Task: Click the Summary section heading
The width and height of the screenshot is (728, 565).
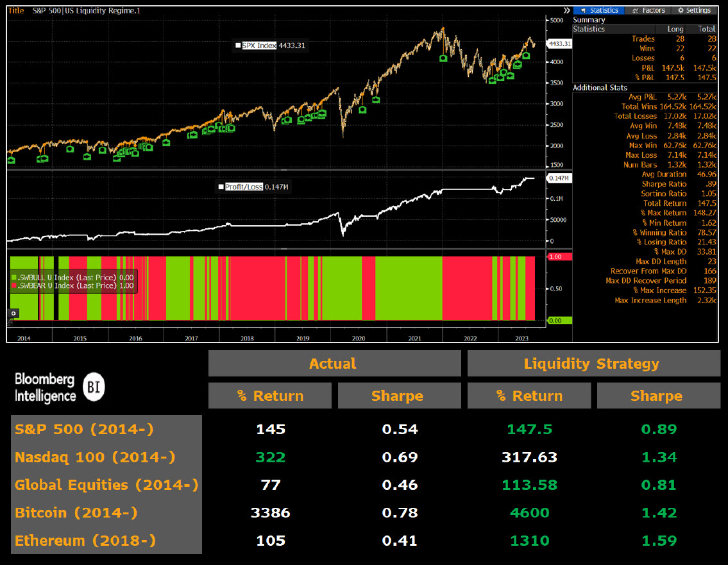Action: tap(589, 20)
